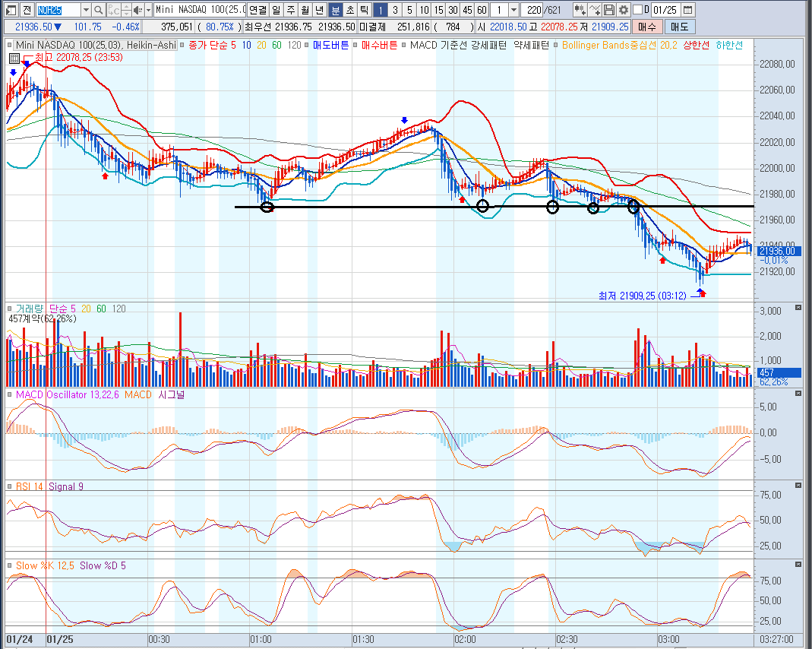Select the 3-minute interval button
The height and width of the screenshot is (649, 812).
pyautogui.click(x=395, y=9)
